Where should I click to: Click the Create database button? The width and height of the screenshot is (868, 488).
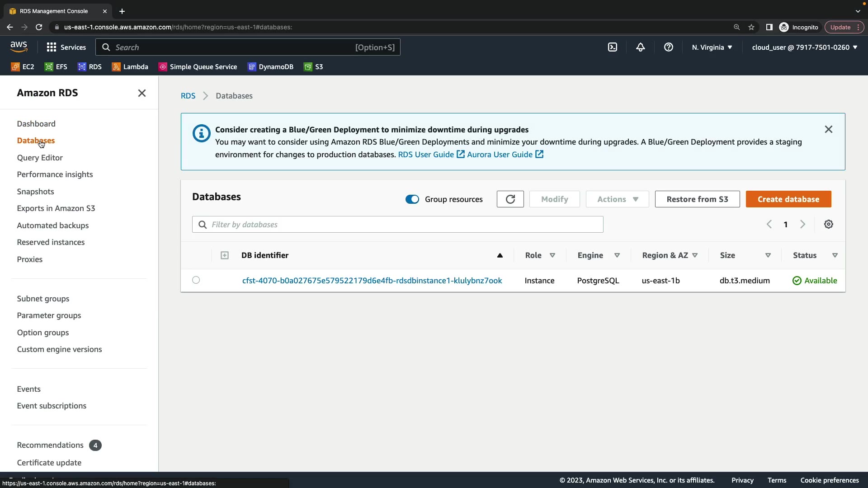788,199
